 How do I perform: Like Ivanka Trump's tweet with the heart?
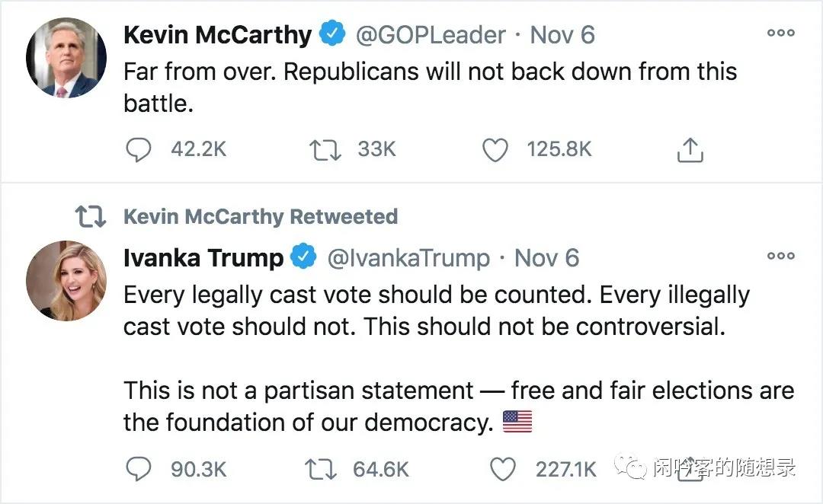[502, 469]
